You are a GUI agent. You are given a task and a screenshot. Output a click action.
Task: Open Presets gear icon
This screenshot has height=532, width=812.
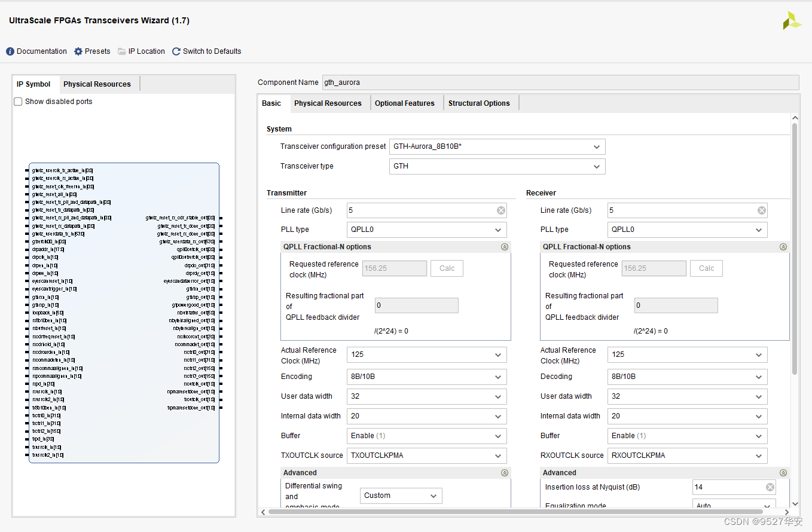[x=78, y=51]
